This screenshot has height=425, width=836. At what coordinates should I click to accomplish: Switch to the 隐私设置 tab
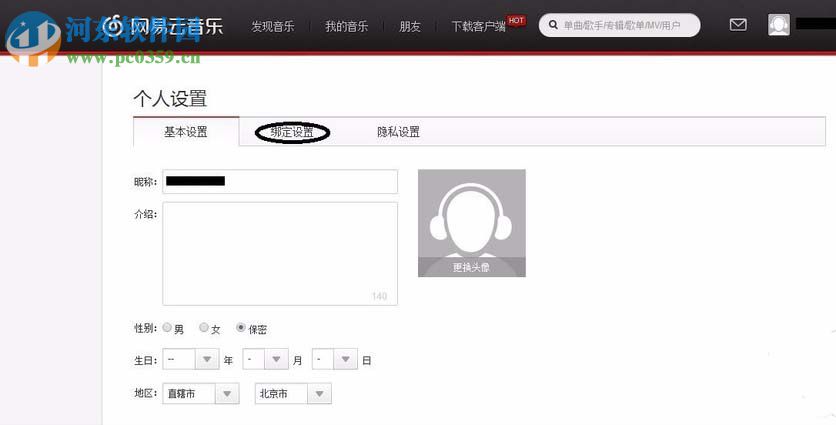coord(398,132)
